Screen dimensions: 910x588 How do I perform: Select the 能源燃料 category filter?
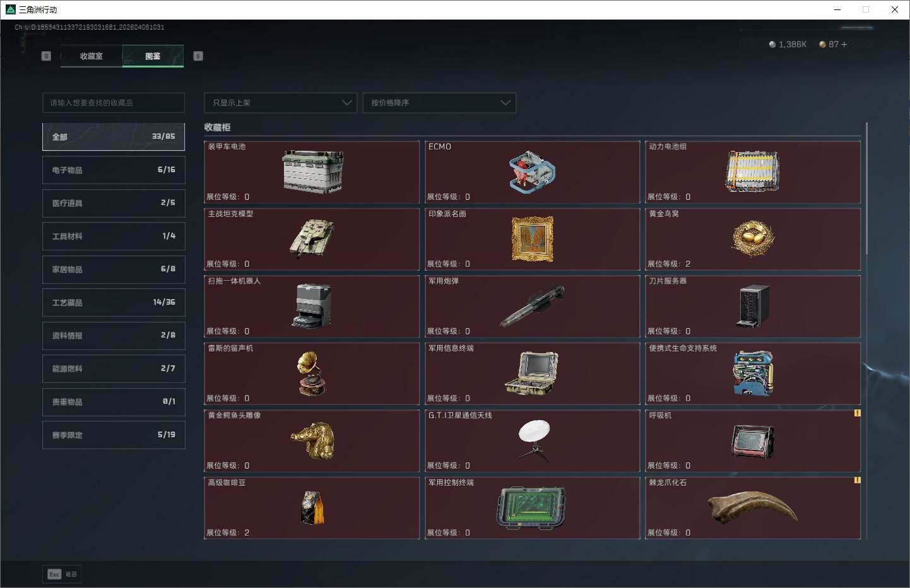(x=114, y=368)
